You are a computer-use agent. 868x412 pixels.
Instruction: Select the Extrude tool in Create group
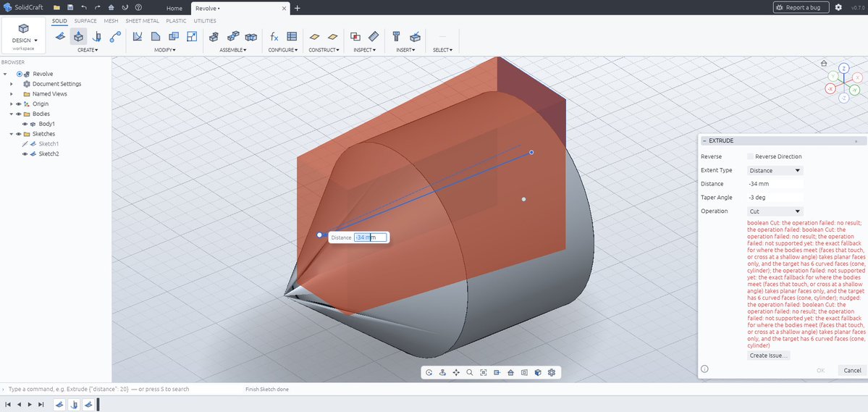coord(79,36)
